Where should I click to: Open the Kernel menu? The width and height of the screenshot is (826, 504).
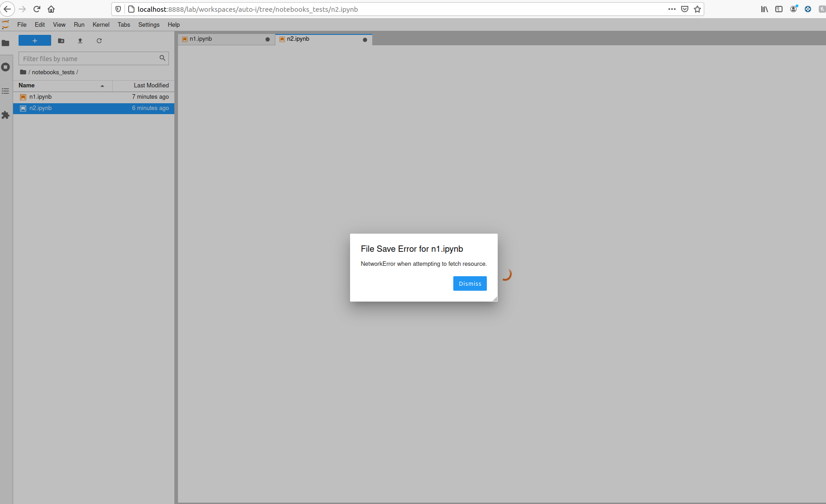pos(101,24)
